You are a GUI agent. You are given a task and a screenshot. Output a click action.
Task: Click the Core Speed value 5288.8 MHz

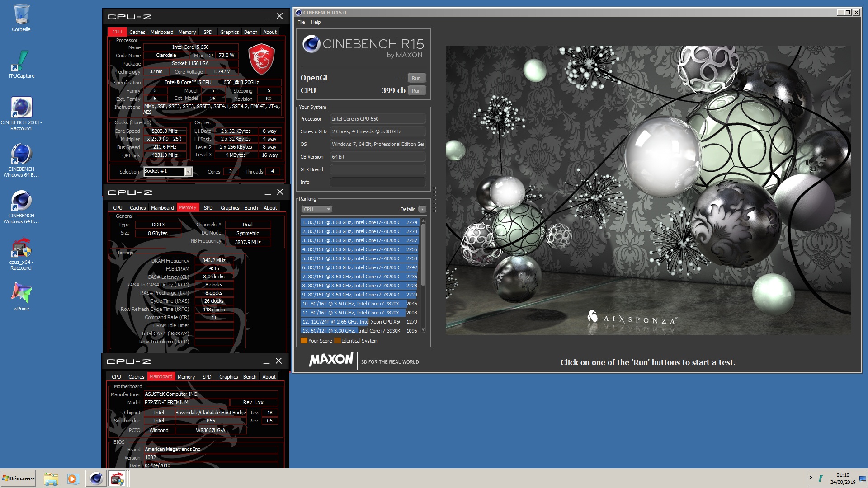click(165, 131)
